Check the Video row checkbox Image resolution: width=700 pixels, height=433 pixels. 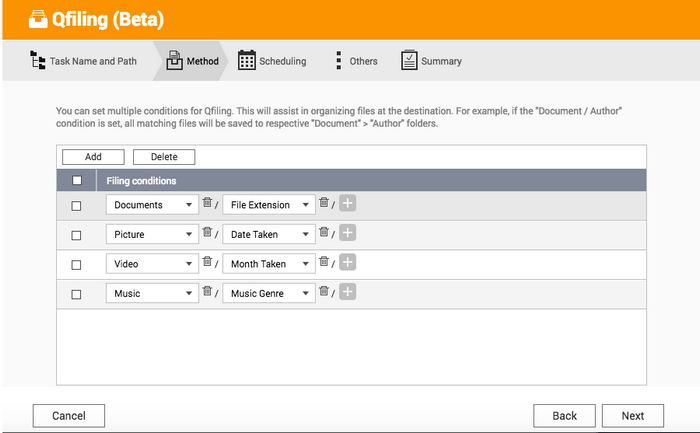[x=76, y=265]
